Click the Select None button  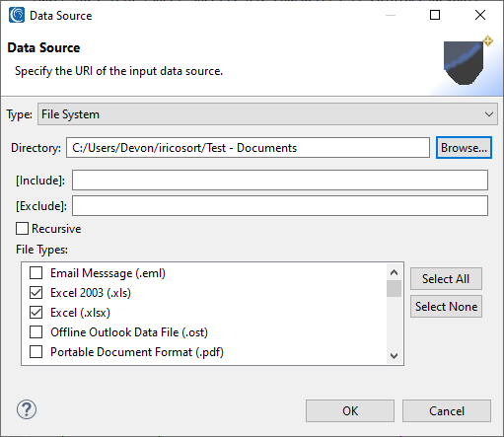coord(446,307)
